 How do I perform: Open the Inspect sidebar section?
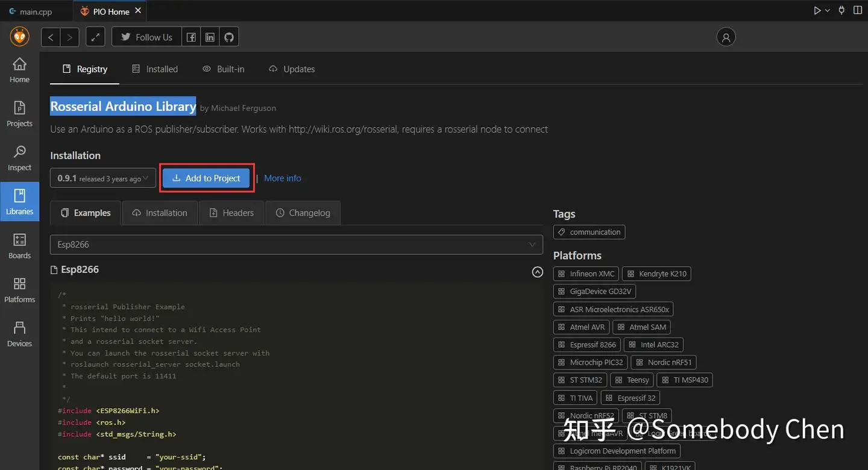19,158
